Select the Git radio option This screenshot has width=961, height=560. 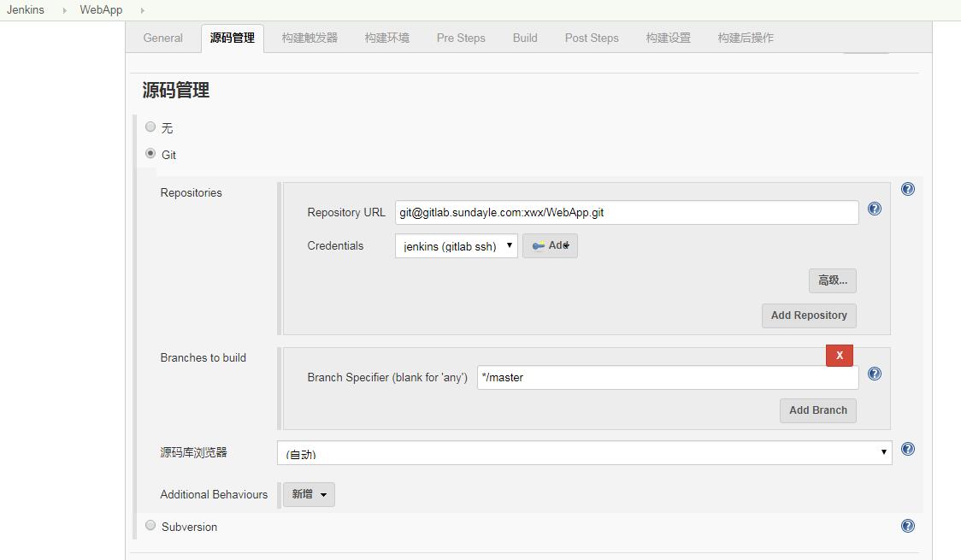pos(150,154)
